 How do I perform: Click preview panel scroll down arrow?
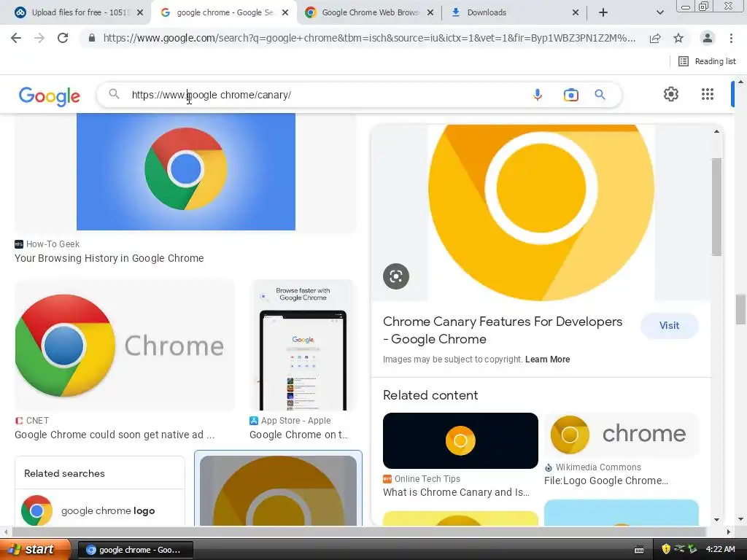(716, 520)
